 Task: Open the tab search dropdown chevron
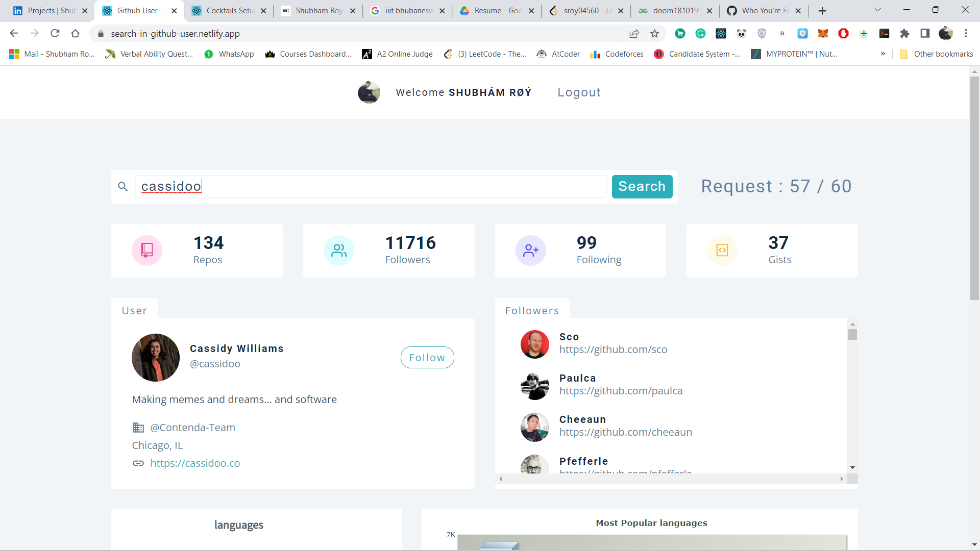tap(877, 10)
